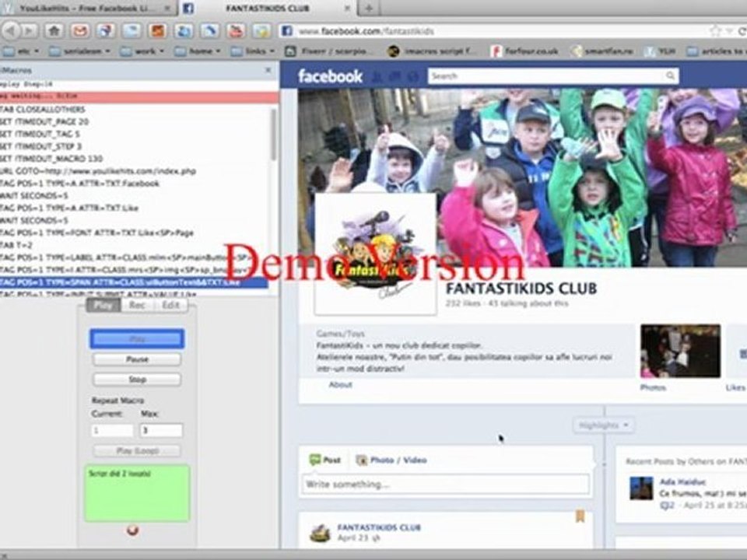Open the 'etc' bookmarks folder dropdown
The width and height of the screenshot is (747, 560).
pyautogui.click(x=22, y=51)
